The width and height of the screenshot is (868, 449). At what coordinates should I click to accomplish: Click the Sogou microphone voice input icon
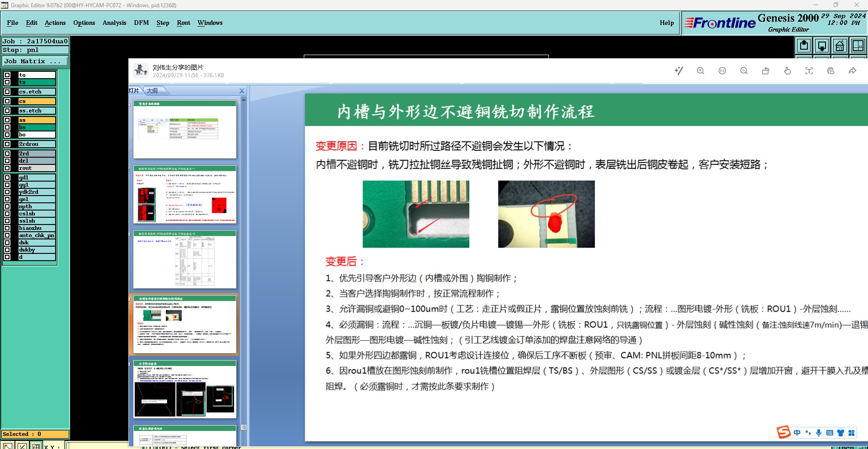[819, 433]
